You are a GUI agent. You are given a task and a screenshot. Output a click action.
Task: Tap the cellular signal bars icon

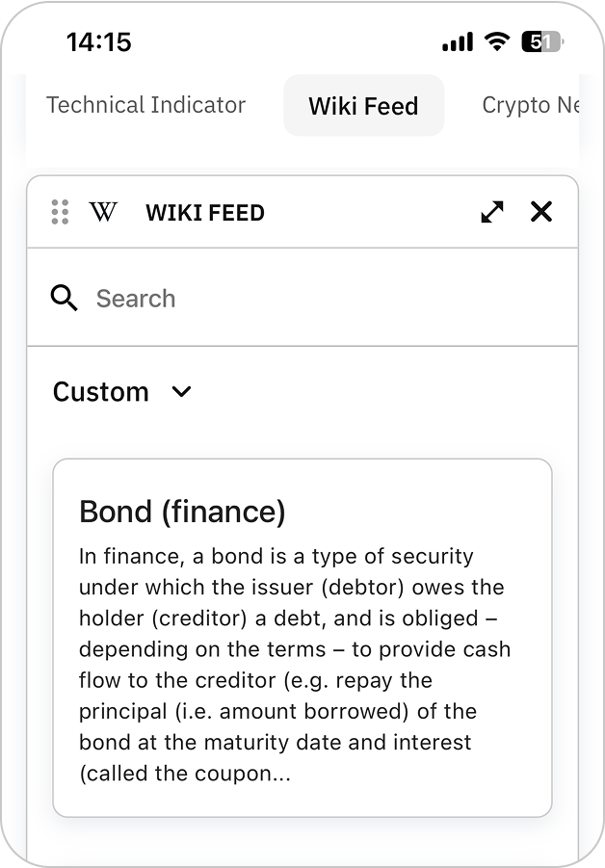458,42
